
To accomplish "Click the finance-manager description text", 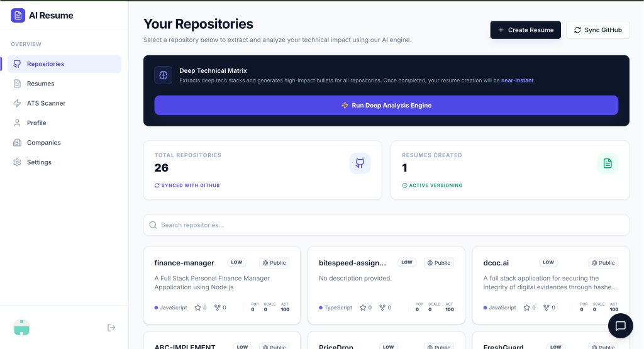I will (212, 283).
